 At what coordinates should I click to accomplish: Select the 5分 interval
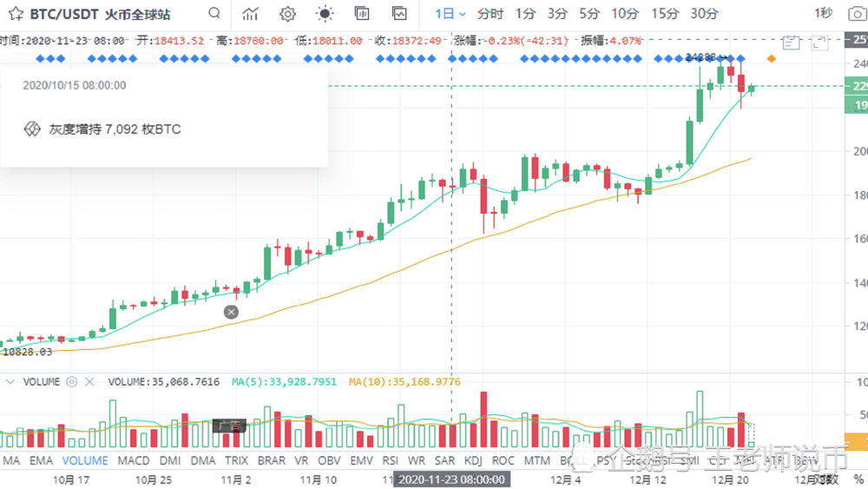tap(589, 13)
